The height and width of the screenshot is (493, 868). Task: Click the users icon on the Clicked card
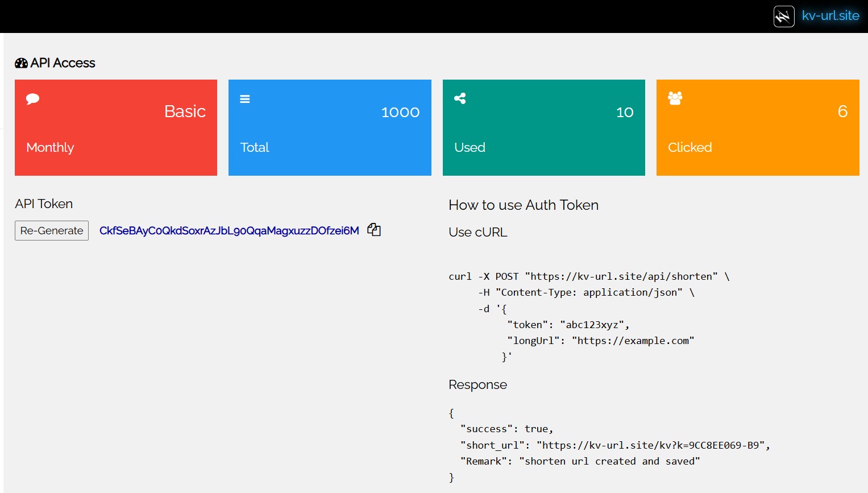[x=674, y=98]
